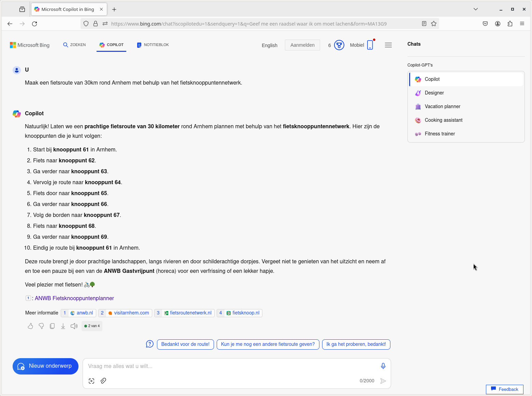Bookmark this page with the star icon

[x=434, y=24]
